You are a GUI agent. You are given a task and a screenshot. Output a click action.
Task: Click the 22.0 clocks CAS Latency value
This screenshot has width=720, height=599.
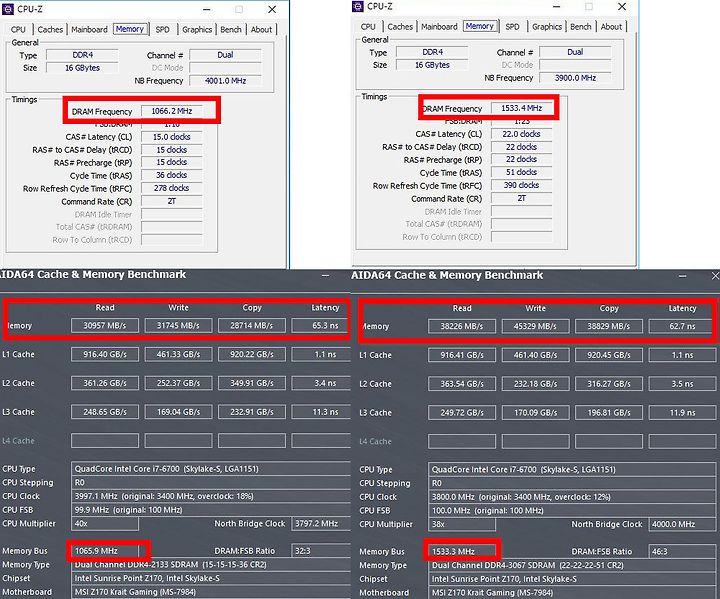pyautogui.click(x=522, y=134)
